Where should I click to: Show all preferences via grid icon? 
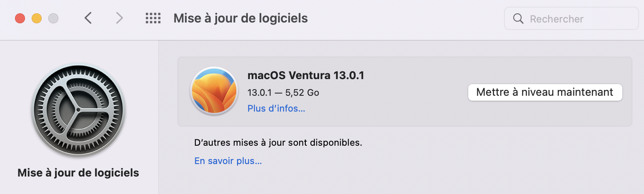click(153, 18)
